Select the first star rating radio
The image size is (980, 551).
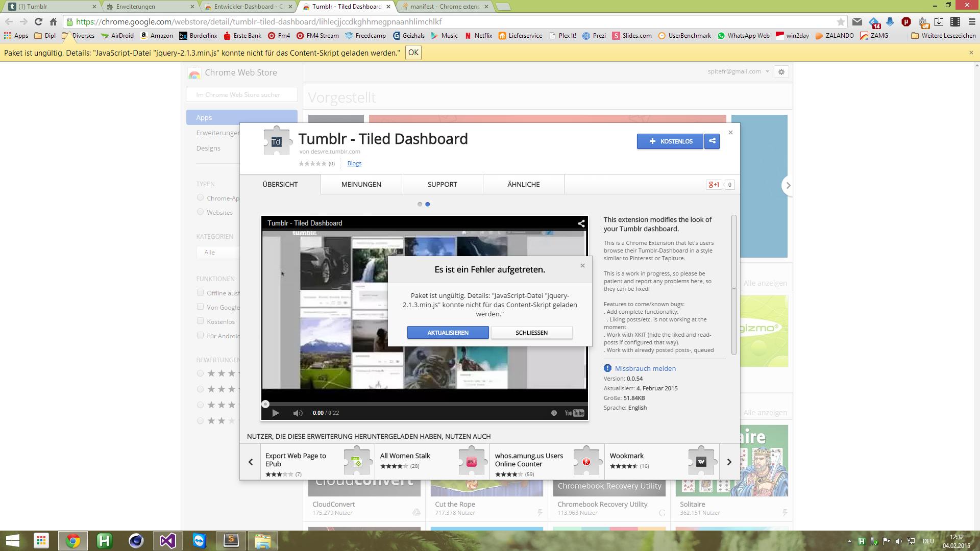click(x=200, y=373)
